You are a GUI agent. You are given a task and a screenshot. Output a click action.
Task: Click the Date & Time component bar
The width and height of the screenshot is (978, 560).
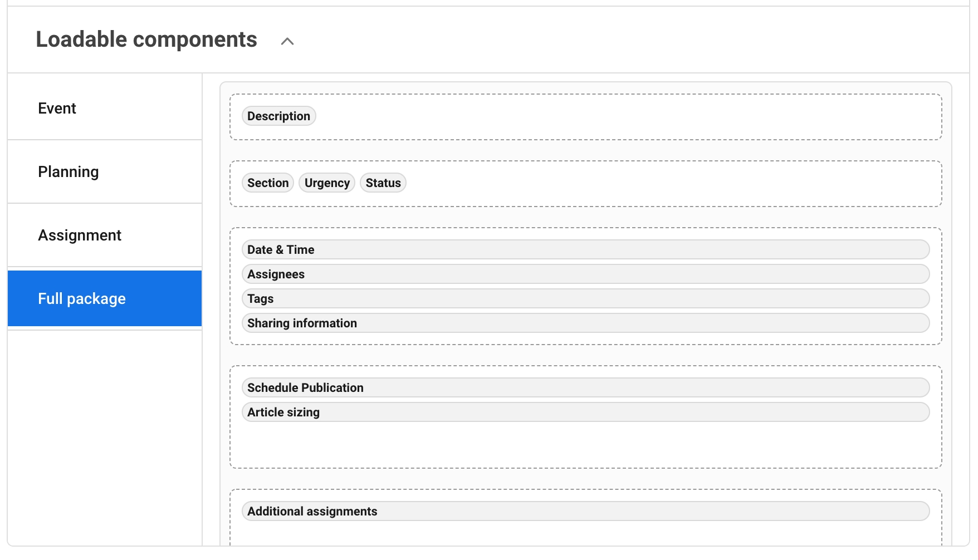[585, 250]
